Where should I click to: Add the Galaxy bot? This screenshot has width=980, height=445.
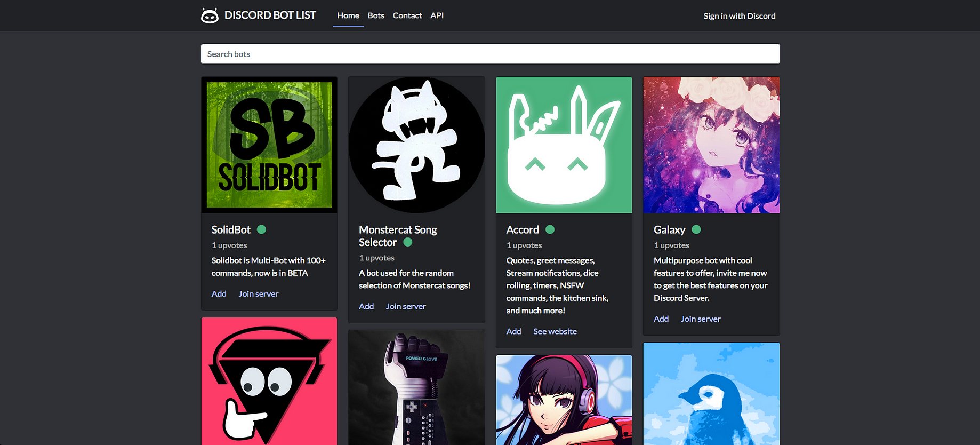point(661,319)
